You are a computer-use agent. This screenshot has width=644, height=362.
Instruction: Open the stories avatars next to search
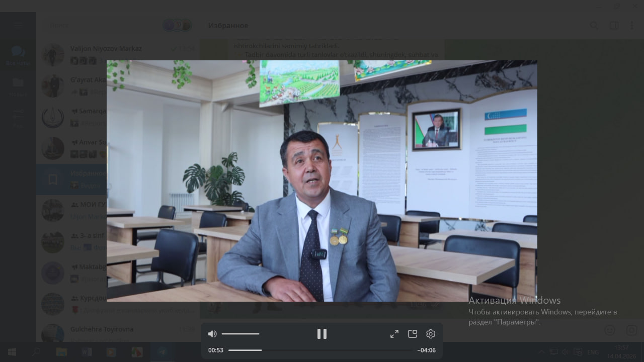click(177, 25)
